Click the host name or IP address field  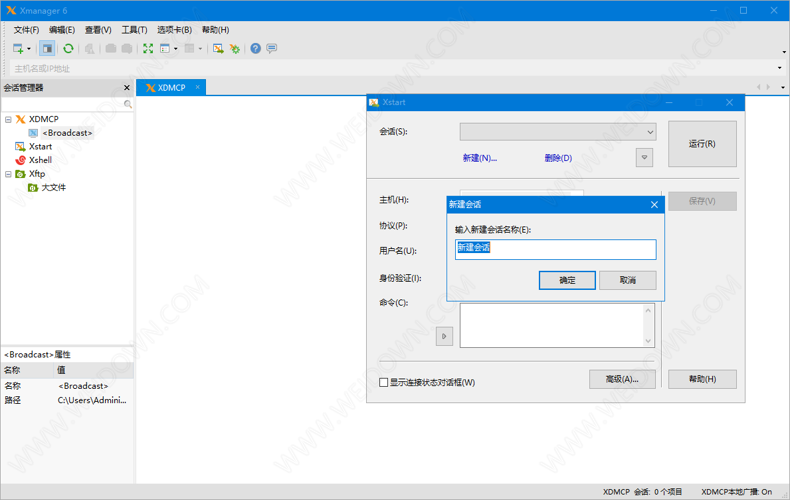(393, 68)
